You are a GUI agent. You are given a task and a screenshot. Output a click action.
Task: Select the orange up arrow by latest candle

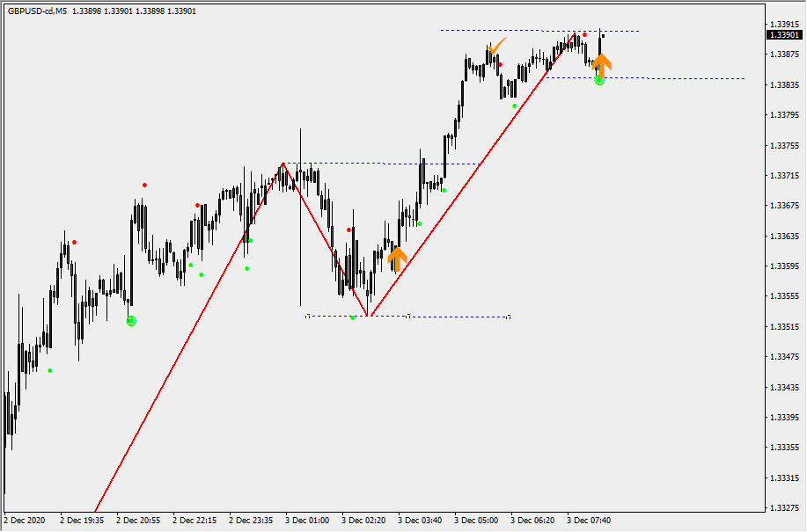tap(601, 62)
